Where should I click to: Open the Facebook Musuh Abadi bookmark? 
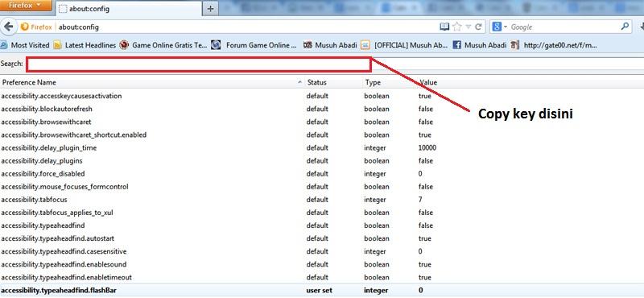click(479, 45)
